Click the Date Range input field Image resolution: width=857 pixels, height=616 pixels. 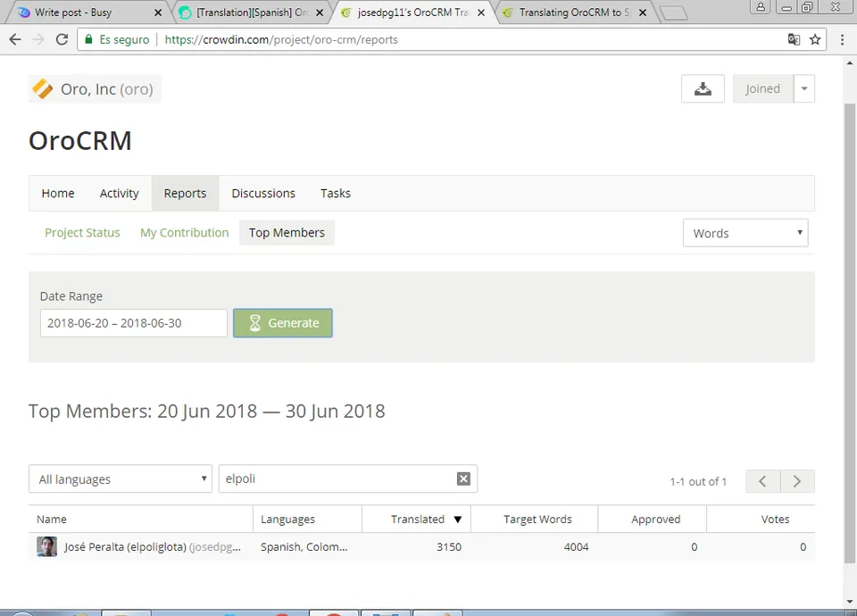[134, 323]
